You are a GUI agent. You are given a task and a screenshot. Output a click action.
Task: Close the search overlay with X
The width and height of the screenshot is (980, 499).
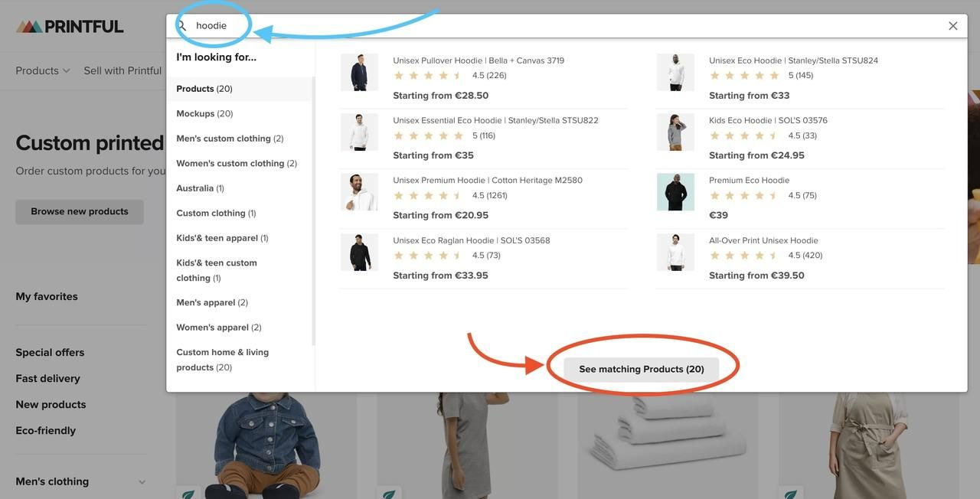[953, 26]
